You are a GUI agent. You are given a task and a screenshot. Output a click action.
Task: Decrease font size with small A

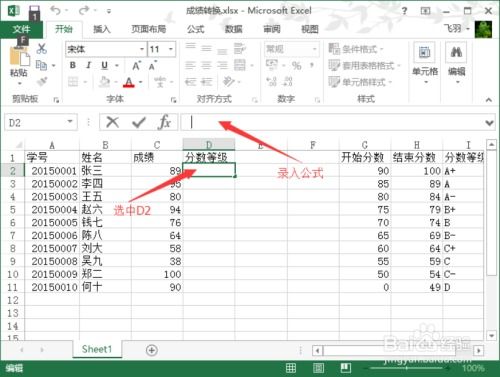tap(152, 66)
